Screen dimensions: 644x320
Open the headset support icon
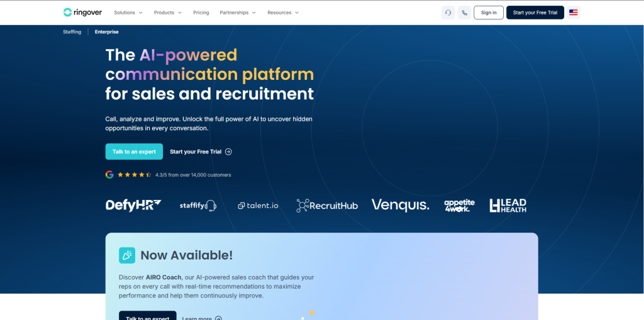(x=448, y=13)
